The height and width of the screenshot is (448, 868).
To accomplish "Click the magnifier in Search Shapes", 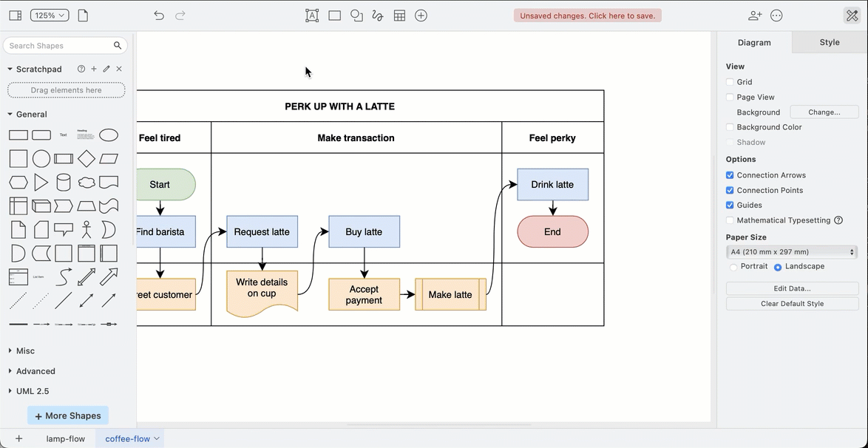I will point(117,45).
